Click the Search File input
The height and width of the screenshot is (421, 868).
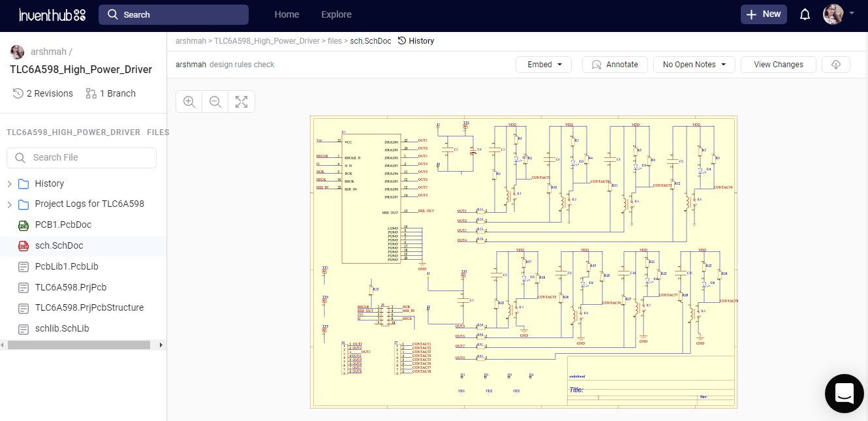(82, 157)
